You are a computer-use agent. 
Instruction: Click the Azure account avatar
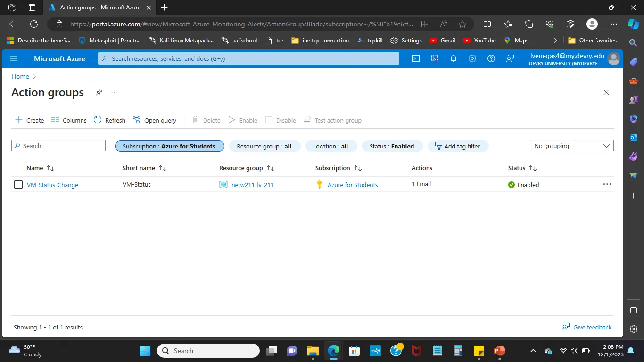pos(613,58)
